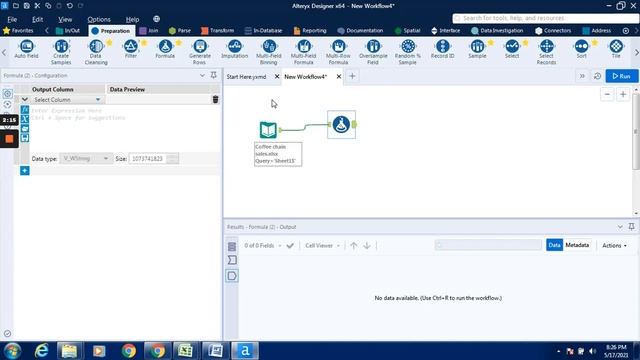Pin the Results window
Screen dimensions: 640x360
click(x=631, y=227)
